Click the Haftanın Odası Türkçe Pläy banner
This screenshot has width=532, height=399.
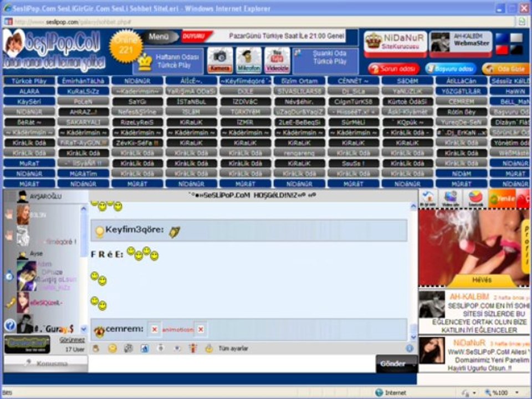pos(168,62)
